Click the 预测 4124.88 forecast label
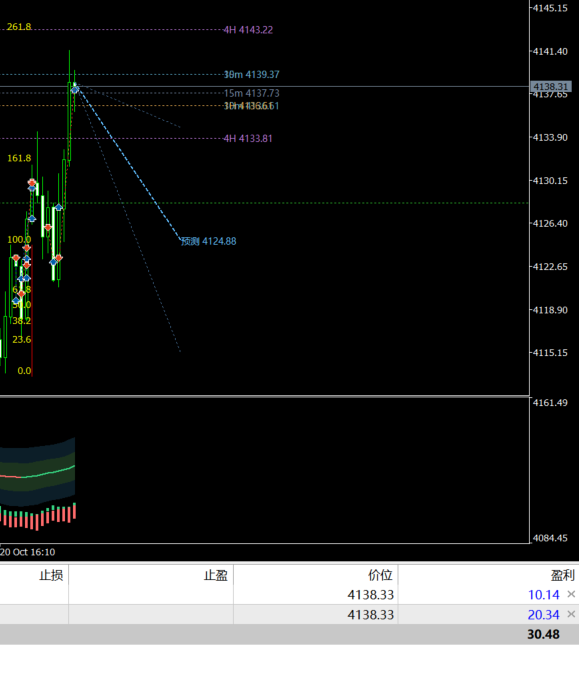This screenshot has height=685, width=579. coord(208,241)
